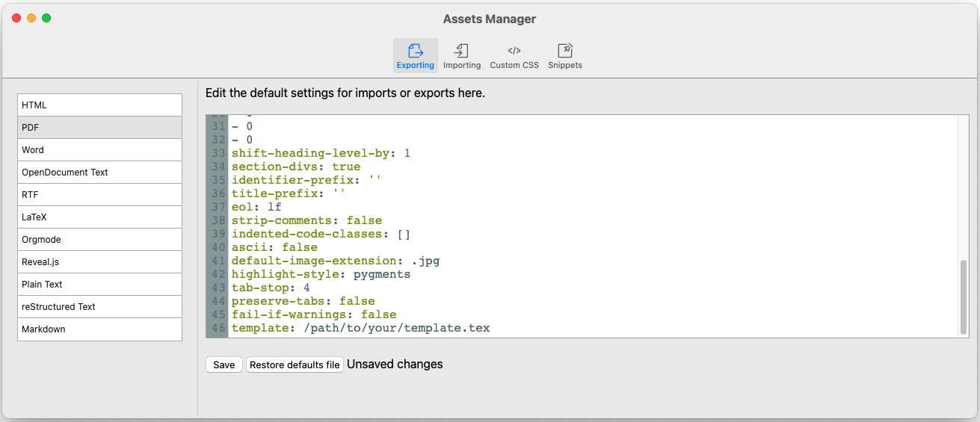
Task: Click the editor's vertical scrollbar thumb
Action: pyautogui.click(x=963, y=297)
